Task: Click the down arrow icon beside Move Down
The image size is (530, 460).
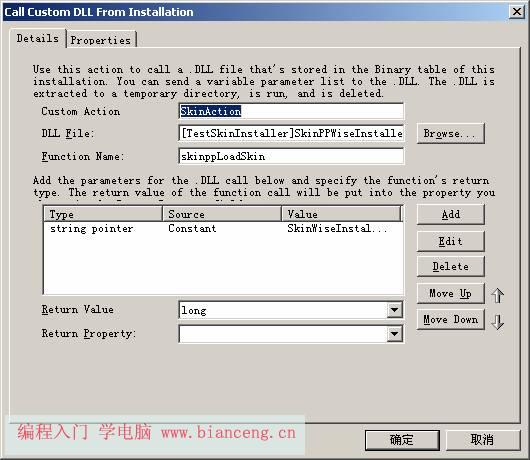Action: coord(497,322)
